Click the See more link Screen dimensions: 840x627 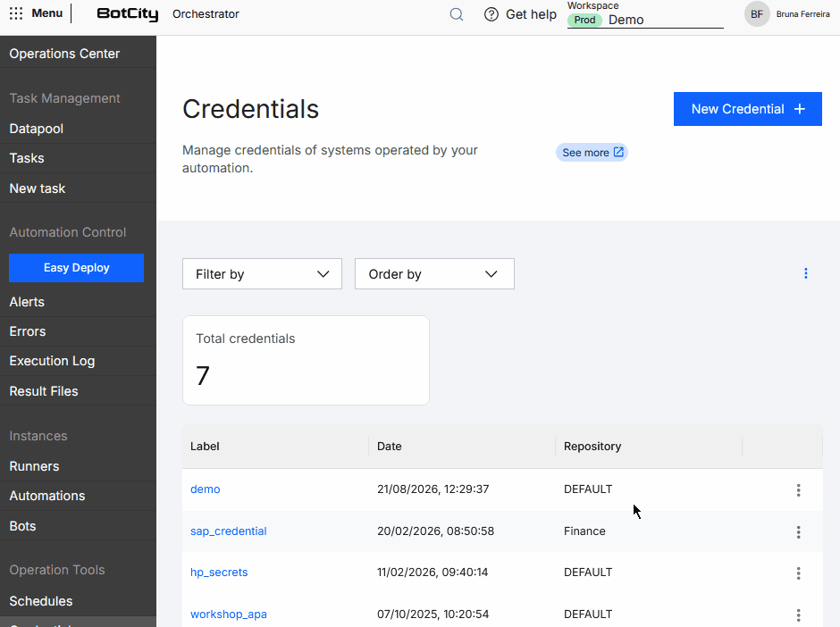click(592, 153)
